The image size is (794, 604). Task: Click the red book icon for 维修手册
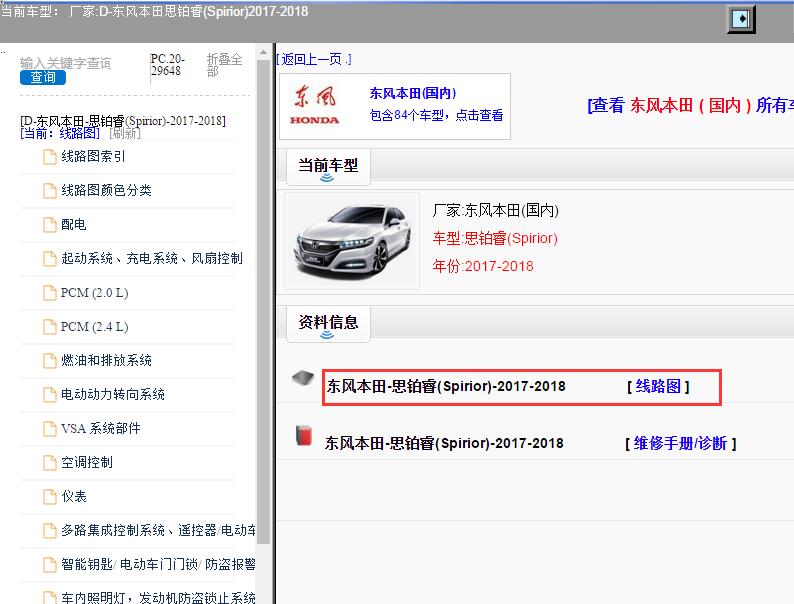coord(304,436)
